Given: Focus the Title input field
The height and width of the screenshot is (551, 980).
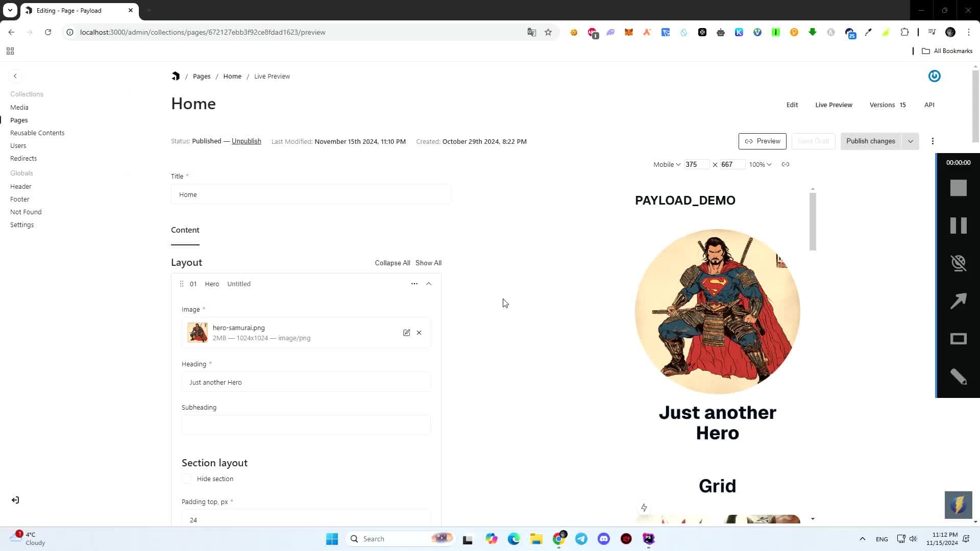Looking at the screenshot, I should [311, 194].
